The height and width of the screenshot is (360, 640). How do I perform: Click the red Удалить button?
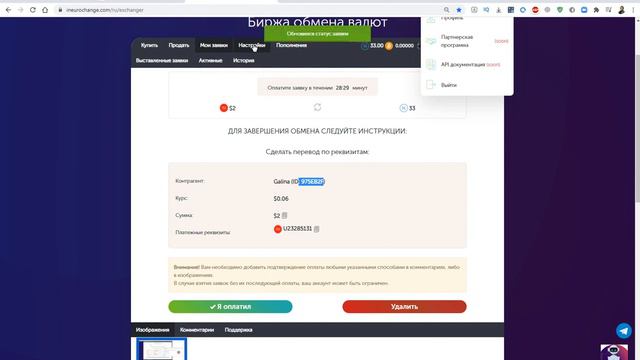point(404,307)
